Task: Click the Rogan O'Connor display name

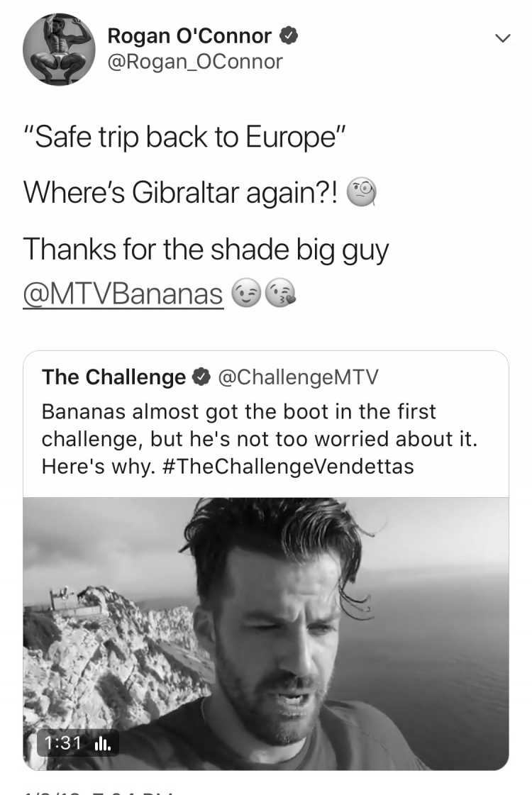Action: (189, 36)
